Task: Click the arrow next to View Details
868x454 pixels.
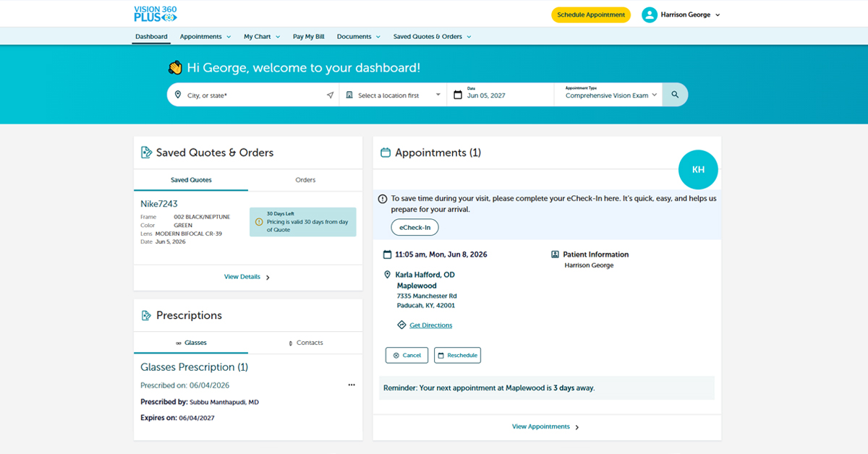Action: [x=268, y=277]
